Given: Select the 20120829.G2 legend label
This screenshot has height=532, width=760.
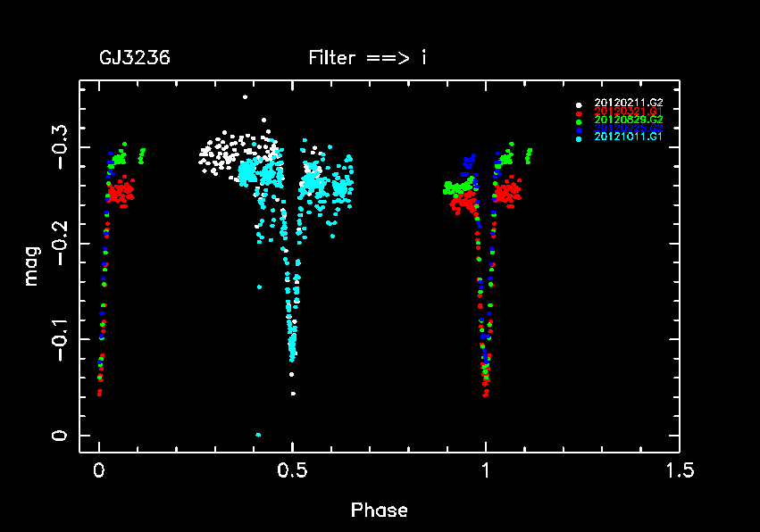Looking at the screenshot, I should [628, 120].
